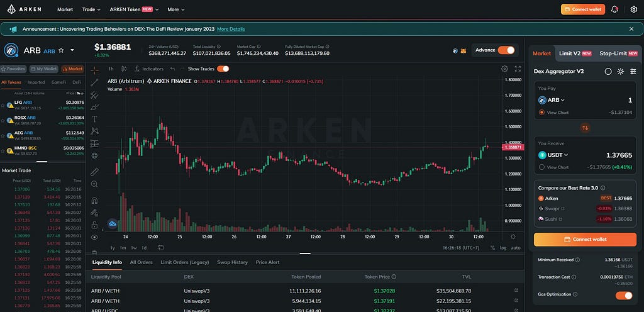Switch to the Stop-Limit tab
This screenshot has height=312, width=644.
[x=619, y=53]
